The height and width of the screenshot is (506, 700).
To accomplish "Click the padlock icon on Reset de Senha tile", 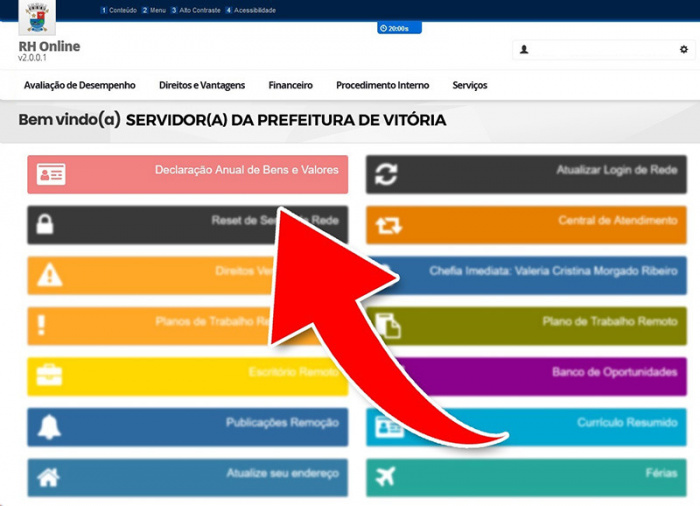I will (x=45, y=224).
